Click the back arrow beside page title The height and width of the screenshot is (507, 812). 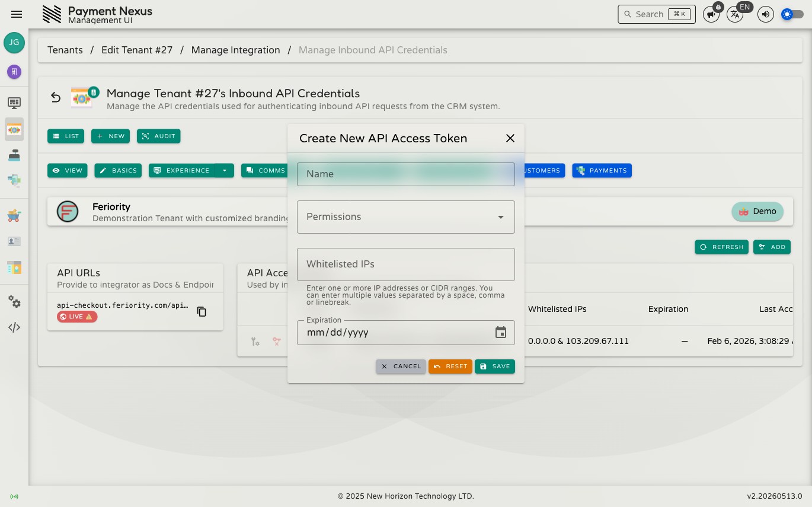(56, 97)
